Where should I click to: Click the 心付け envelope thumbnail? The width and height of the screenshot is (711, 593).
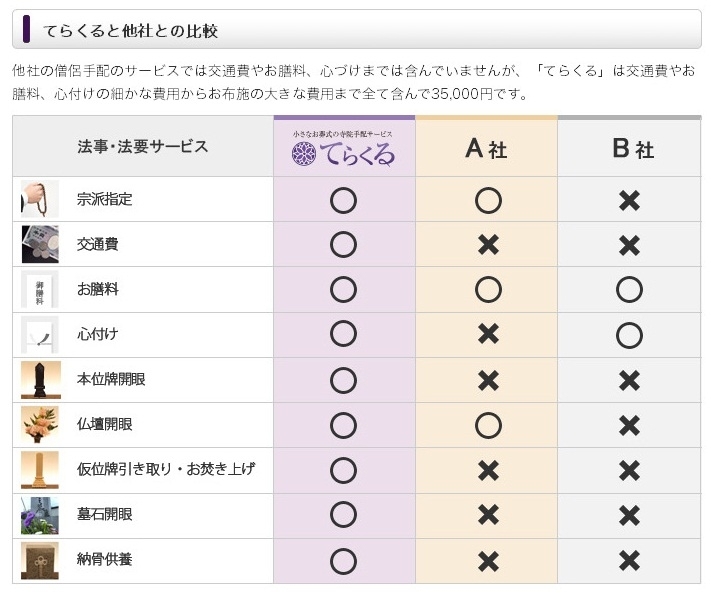pyautogui.click(x=40, y=335)
